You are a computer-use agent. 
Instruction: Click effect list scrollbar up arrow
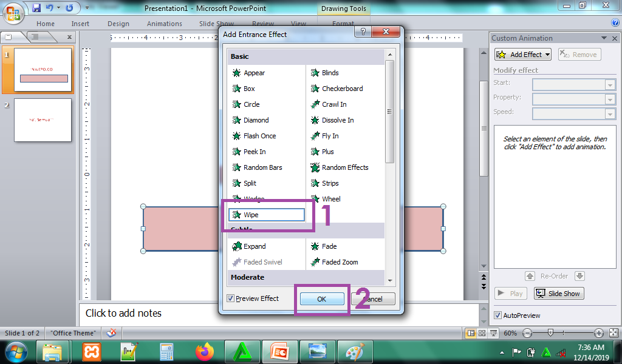[x=389, y=55]
